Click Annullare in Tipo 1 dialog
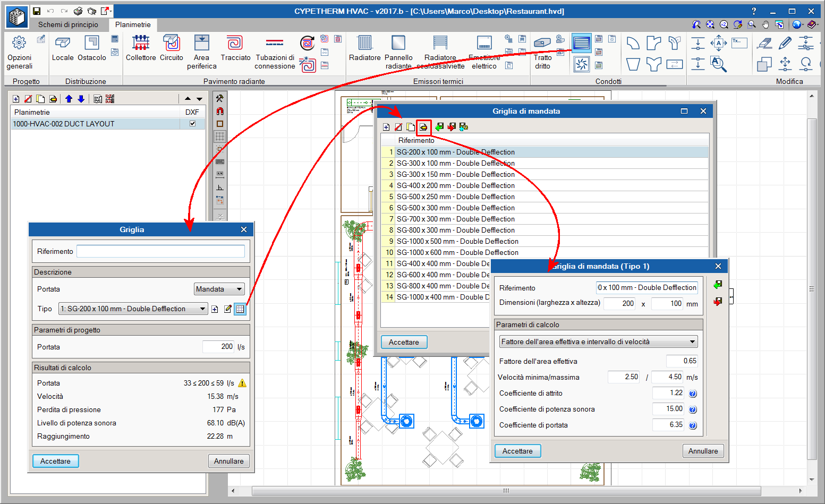Screen dimensions: 825x504 703,451
